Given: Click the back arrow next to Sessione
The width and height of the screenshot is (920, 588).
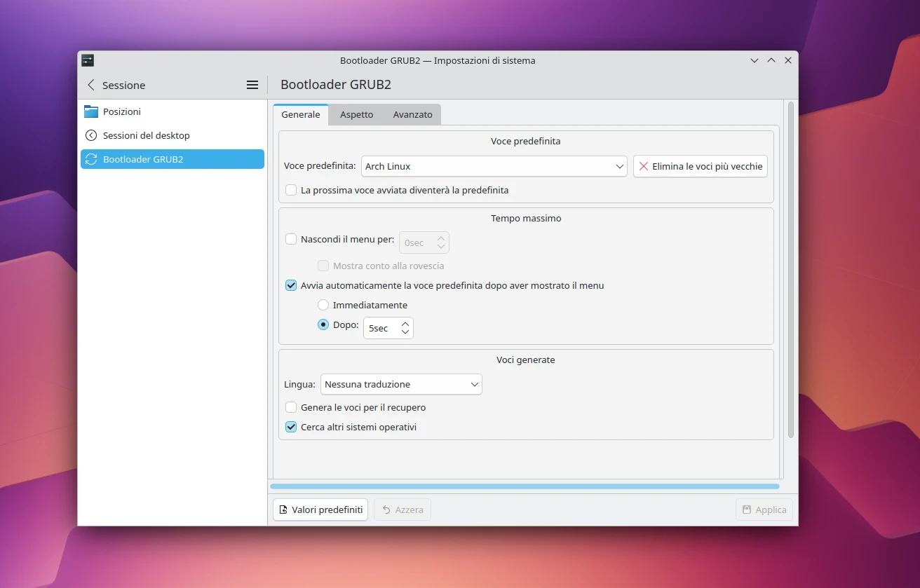Looking at the screenshot, I should [x=90, y=84].
